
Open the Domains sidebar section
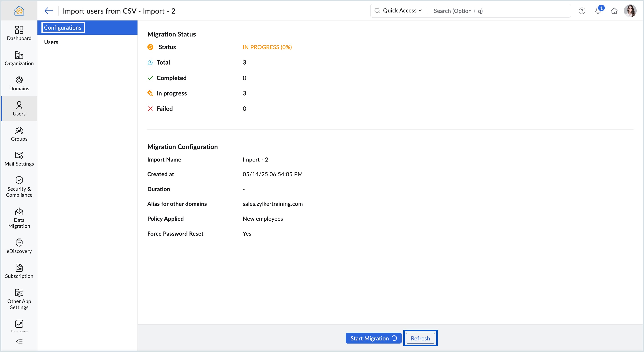pos(19,84)
